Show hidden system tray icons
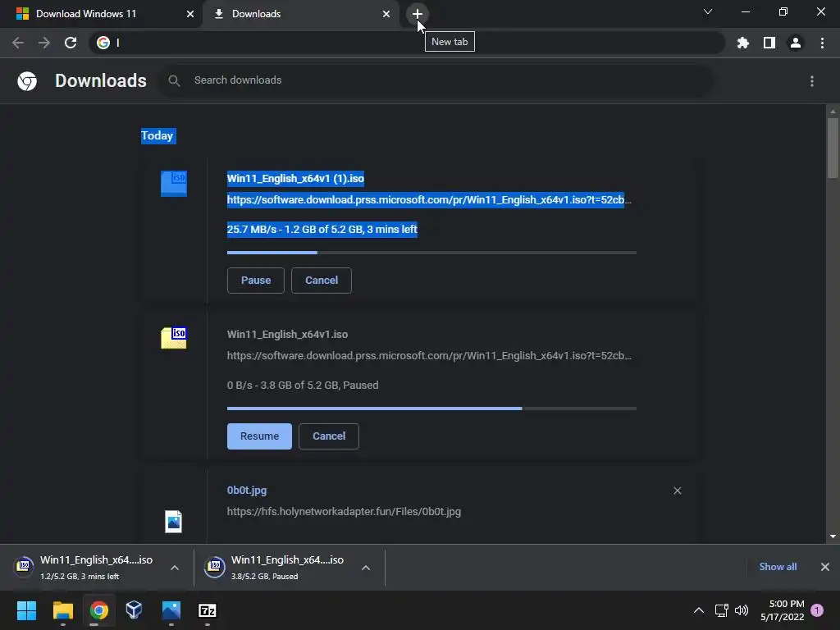The image size is (840, 630). tap(699, 610)
